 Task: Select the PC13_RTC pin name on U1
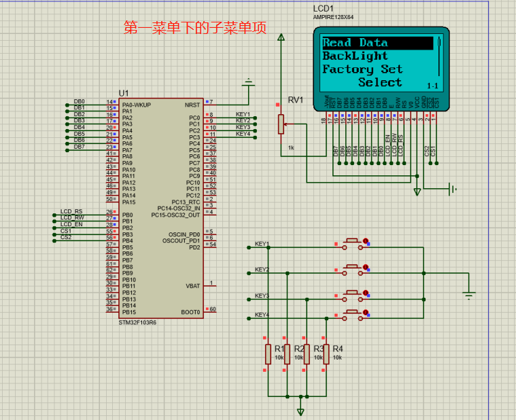pos(186,202)
